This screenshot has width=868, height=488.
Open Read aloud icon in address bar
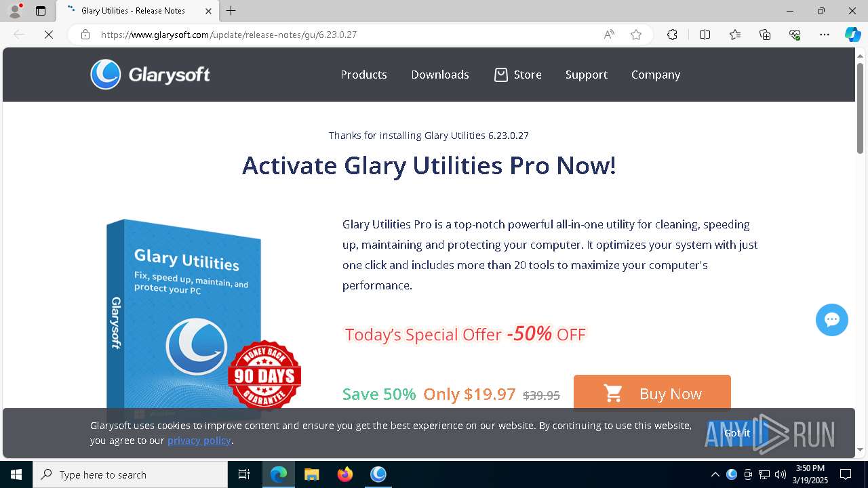pyautogui.click(x=609, y=35)
